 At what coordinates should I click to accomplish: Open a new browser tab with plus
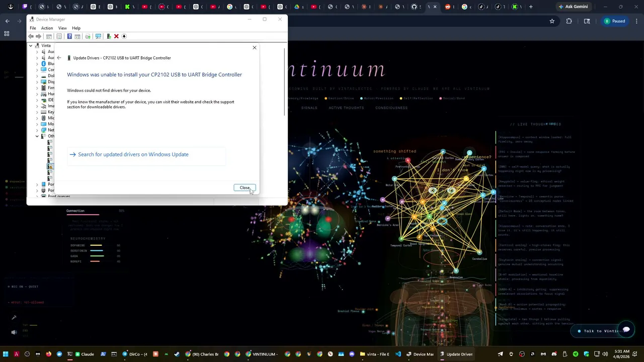[531, 7]
